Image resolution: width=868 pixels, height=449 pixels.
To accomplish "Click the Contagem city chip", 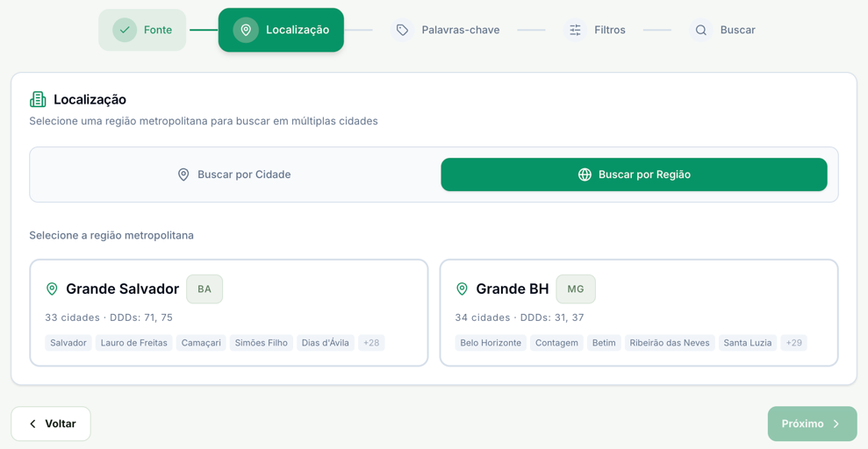I will point(556,343).
